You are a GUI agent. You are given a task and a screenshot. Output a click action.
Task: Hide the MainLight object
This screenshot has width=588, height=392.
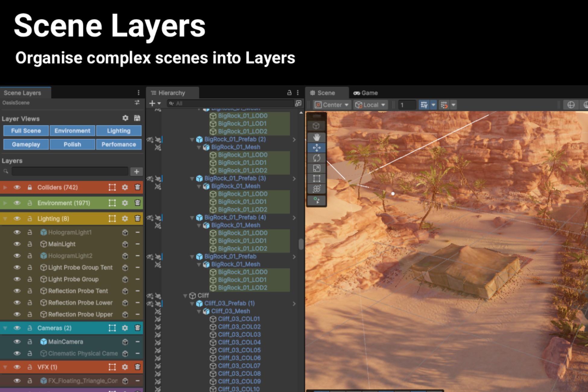pyautogui.click(x=17, y=244)
